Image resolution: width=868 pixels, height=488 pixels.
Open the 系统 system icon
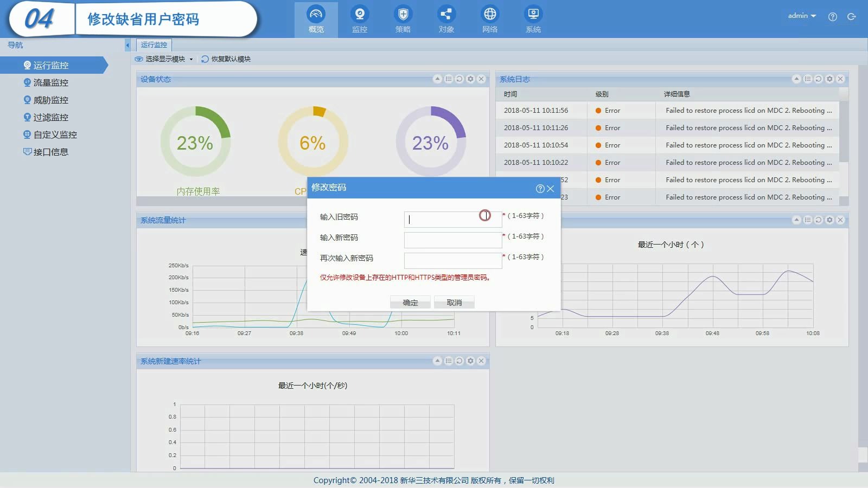coord(533,20)
